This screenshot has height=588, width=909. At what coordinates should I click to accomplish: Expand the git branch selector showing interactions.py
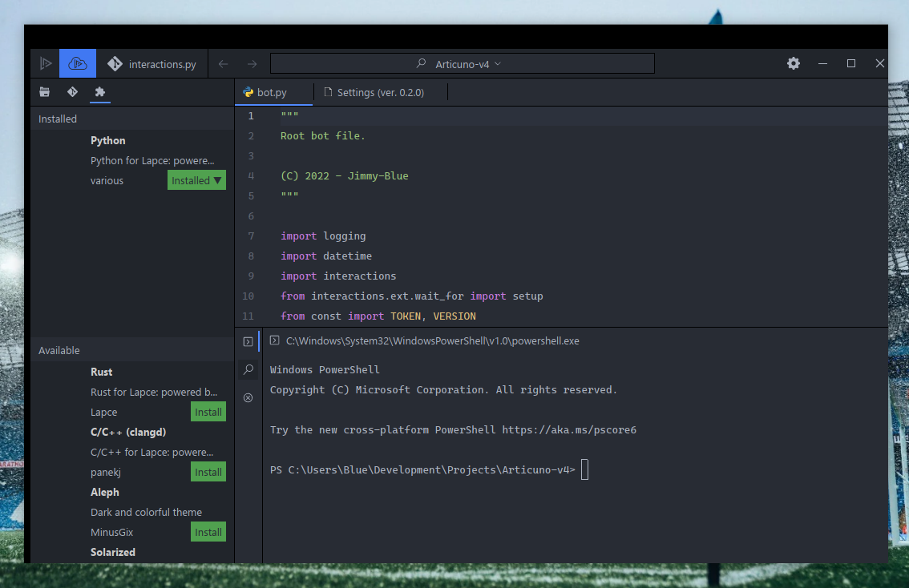[x=152, y=63]
